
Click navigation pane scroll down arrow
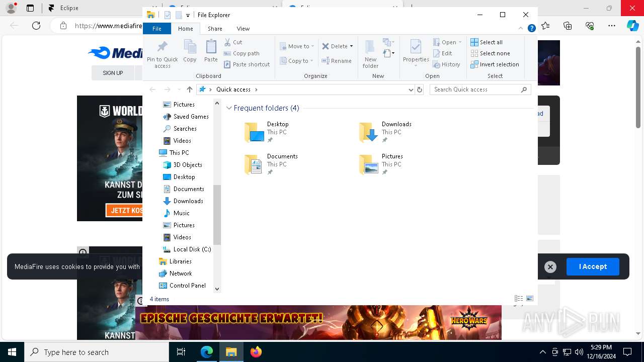click(x=217, y=289)
